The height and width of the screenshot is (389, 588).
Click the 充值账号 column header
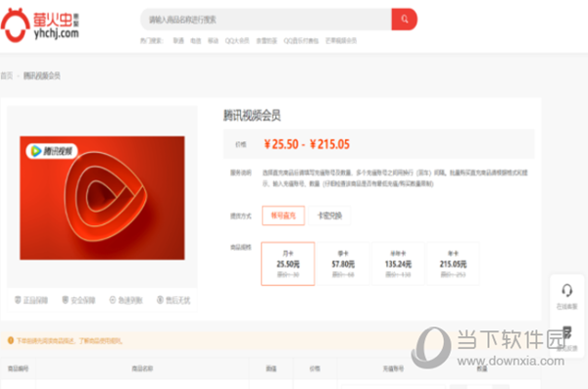[393, 368]
